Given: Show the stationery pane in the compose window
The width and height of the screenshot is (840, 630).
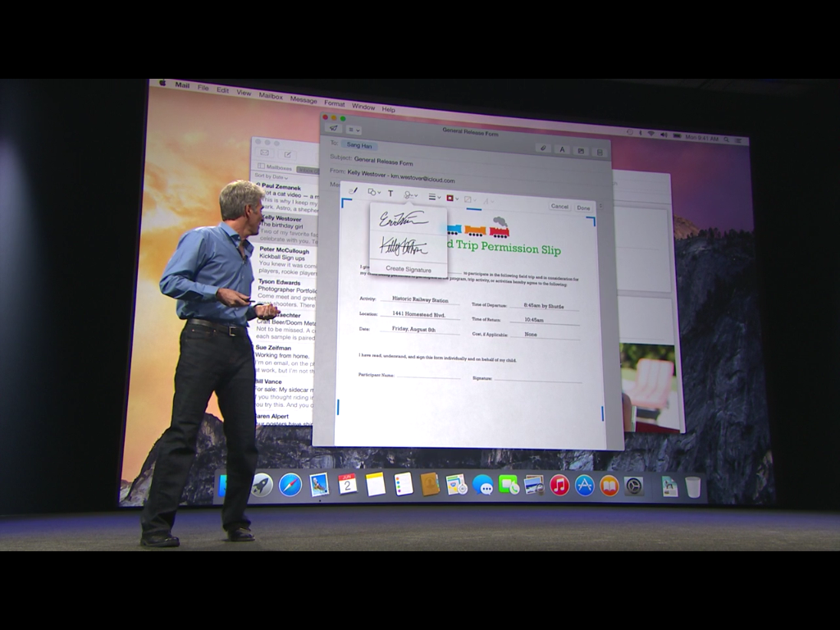Looking at the screenshot, I should pos(600,152).
